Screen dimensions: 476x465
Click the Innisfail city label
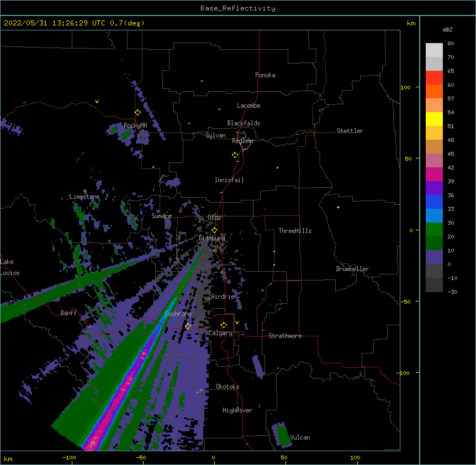tap(229, 180)
